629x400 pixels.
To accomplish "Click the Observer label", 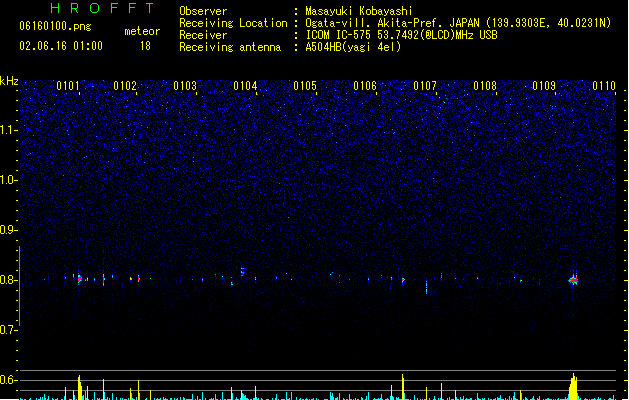I will [203, 11].
